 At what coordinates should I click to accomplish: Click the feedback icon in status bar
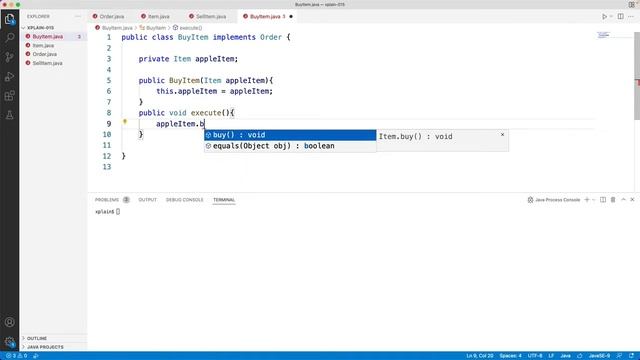click(619, 356)
